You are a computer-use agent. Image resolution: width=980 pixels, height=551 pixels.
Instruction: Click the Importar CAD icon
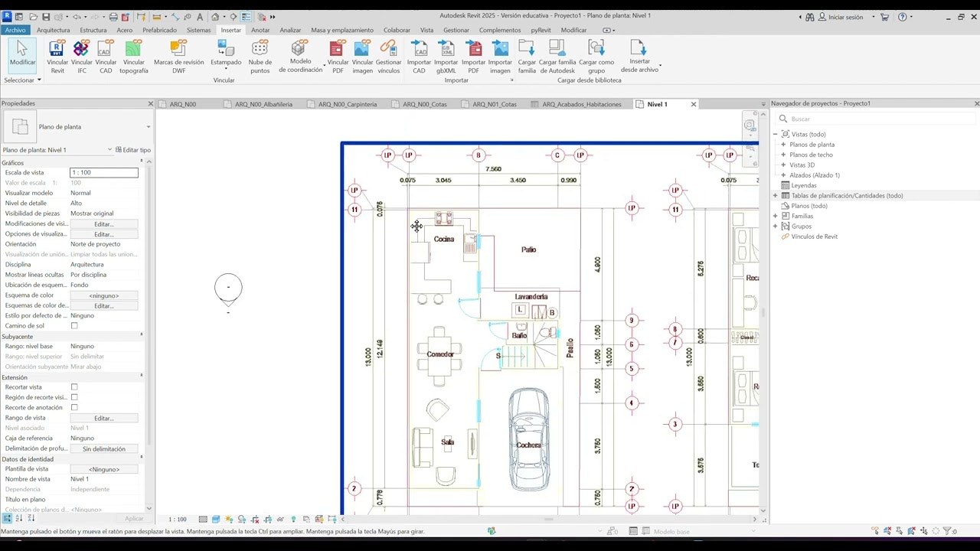(419, 57)
